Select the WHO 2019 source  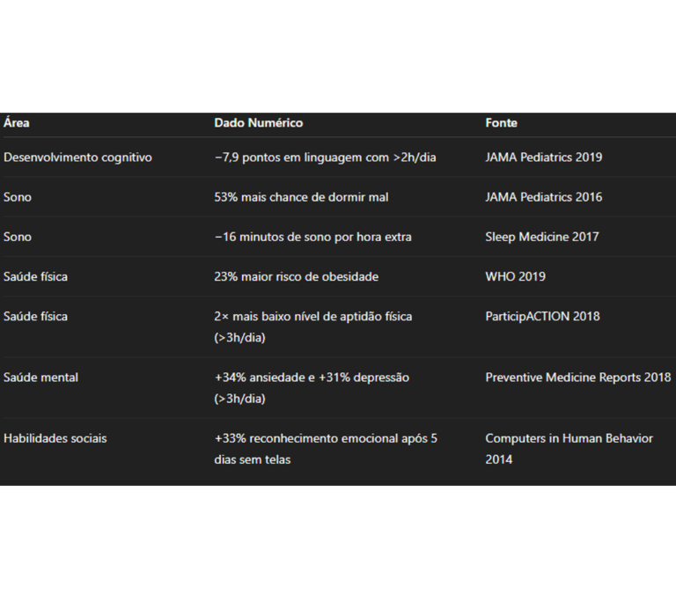515,276
